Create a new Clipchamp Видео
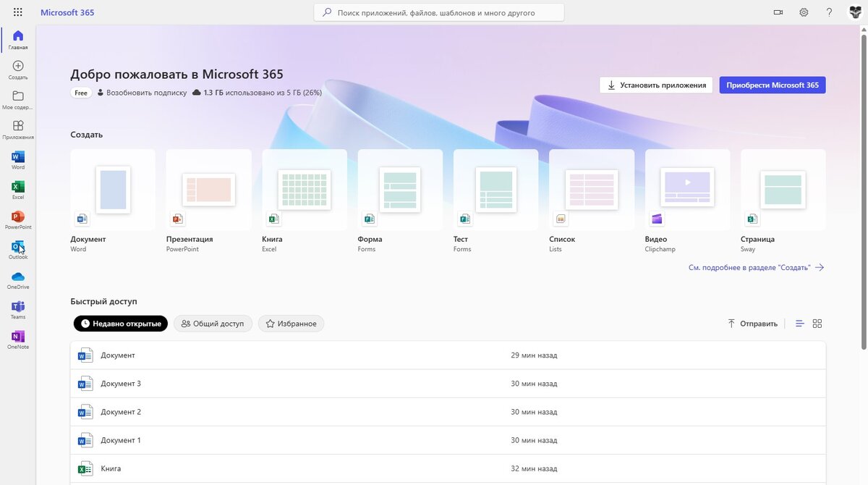The height and width of the screenshot is (485, 868). pos(687,201)
